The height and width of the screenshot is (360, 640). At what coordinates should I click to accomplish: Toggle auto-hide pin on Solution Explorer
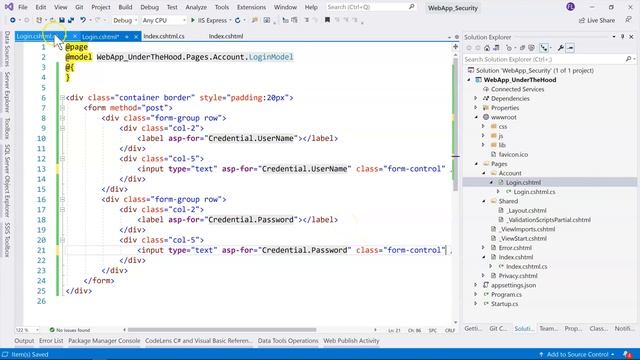point(622,37)
